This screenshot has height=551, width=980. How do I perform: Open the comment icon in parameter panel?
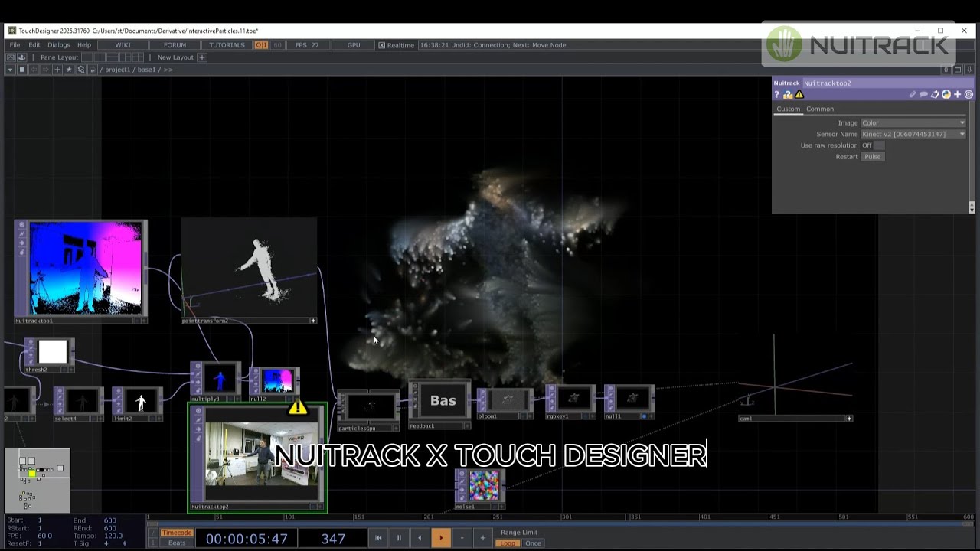tap(923, 95)
